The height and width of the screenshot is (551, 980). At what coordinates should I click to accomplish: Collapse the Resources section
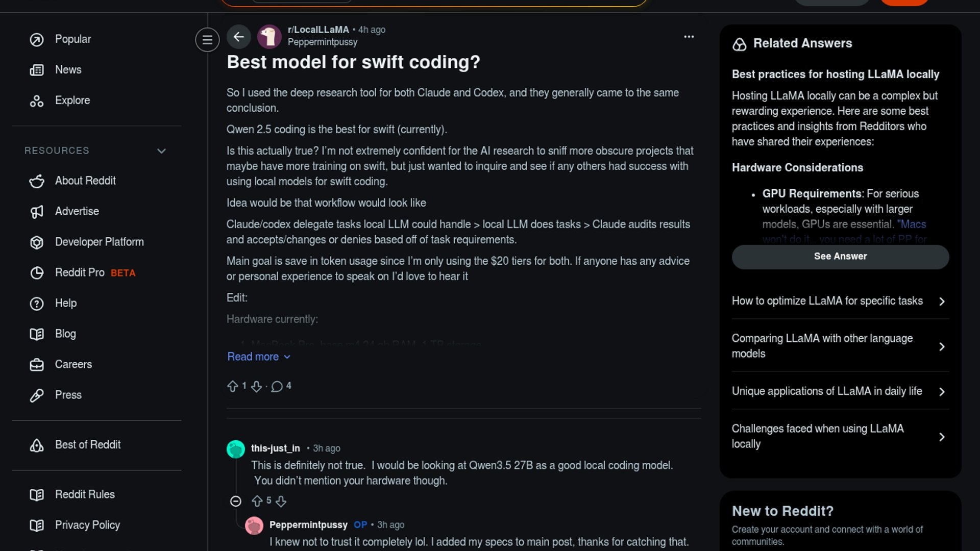(161, 151)
